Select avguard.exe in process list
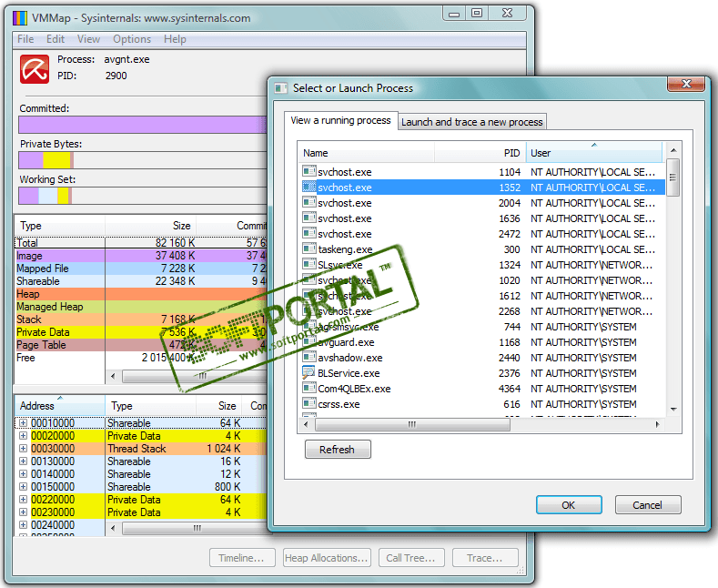This screenshot has height=588, width=718. 482,342
